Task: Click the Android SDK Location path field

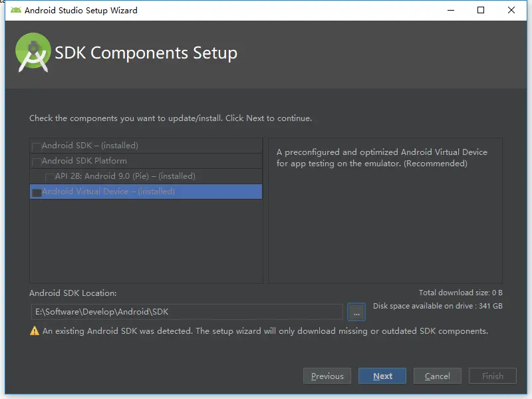Action: pos(187,312)
